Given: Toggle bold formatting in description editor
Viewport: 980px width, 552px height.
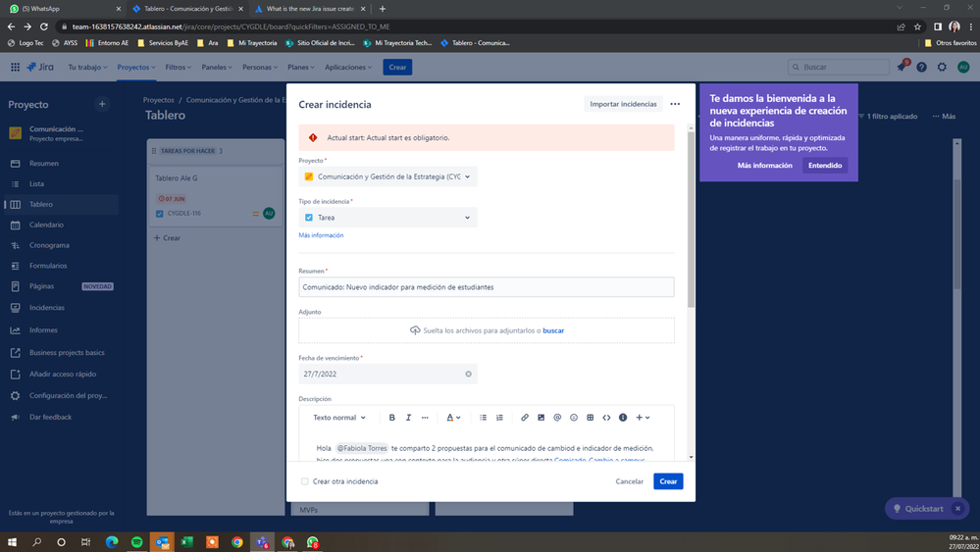Looking at the screenshot, I should point(391,417).
